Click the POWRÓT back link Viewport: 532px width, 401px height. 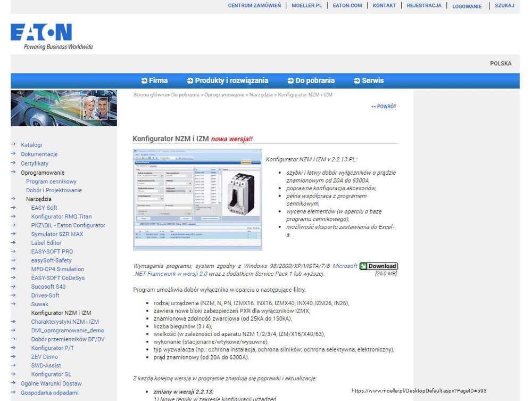tap(384, 107)
